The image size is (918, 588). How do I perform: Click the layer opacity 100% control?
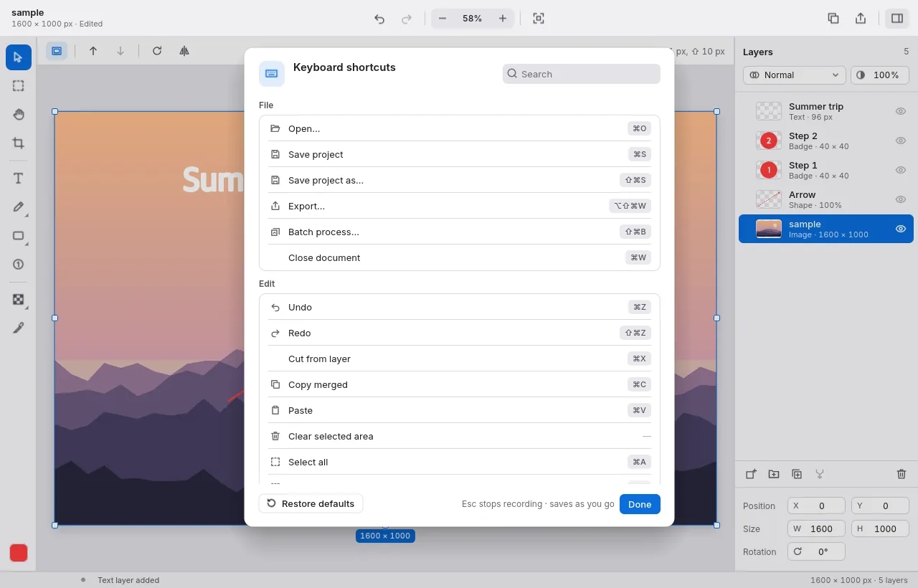tap(880, 75)
